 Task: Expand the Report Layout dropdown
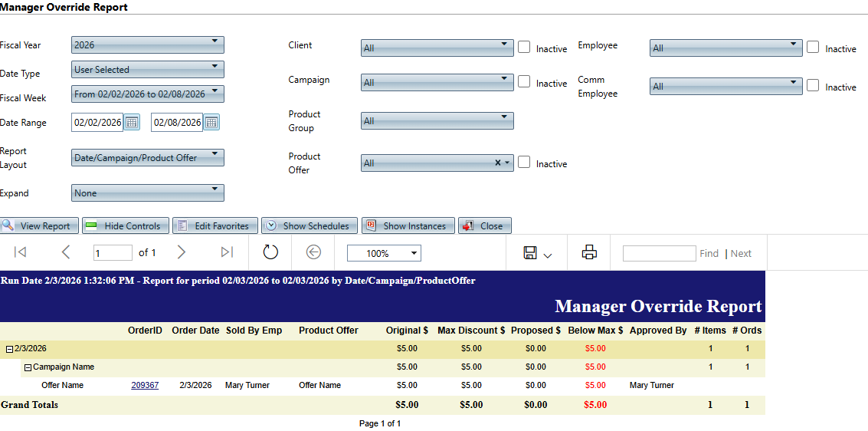(x=147, y=157)
